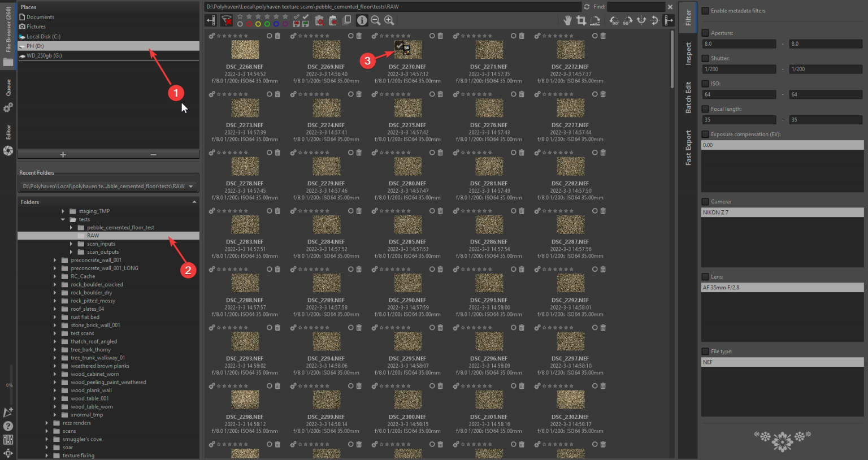Enable the ISO filter checkbox
The width and height of the screenshot is (868, 460).
pos(705,83)
